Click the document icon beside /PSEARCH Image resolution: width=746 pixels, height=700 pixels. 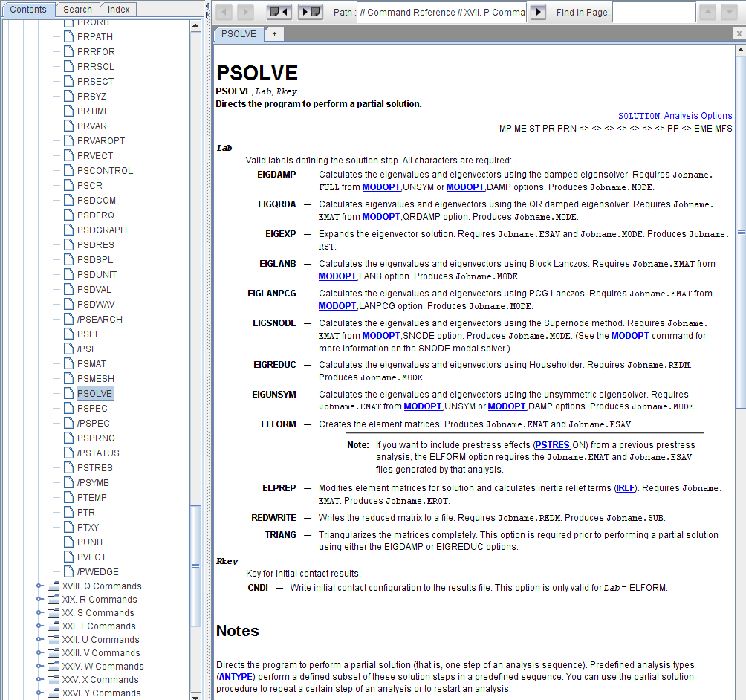point(69,319)
